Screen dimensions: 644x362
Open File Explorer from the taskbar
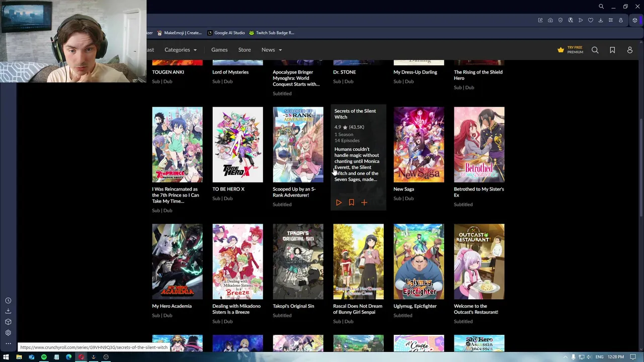point(19,357)
